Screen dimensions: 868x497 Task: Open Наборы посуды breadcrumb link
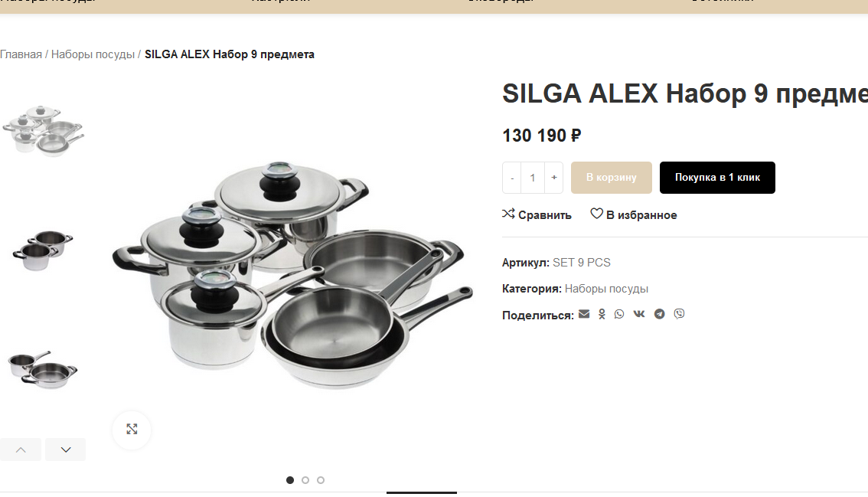(93, 54)
